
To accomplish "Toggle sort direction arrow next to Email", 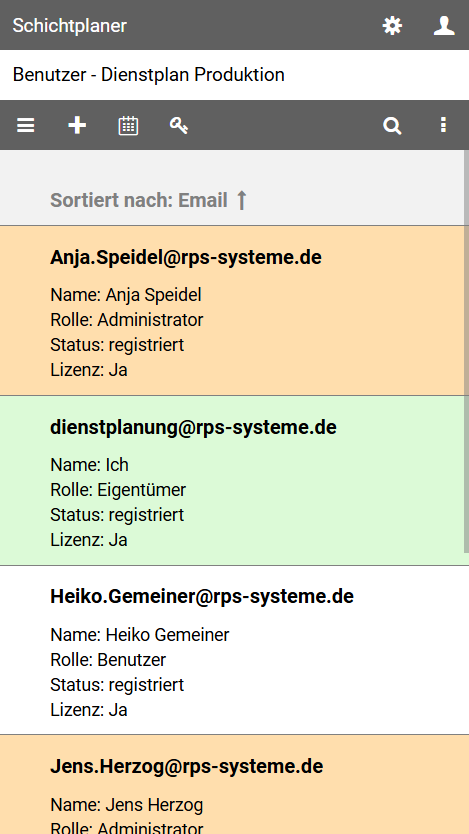I will pos(241,200).
